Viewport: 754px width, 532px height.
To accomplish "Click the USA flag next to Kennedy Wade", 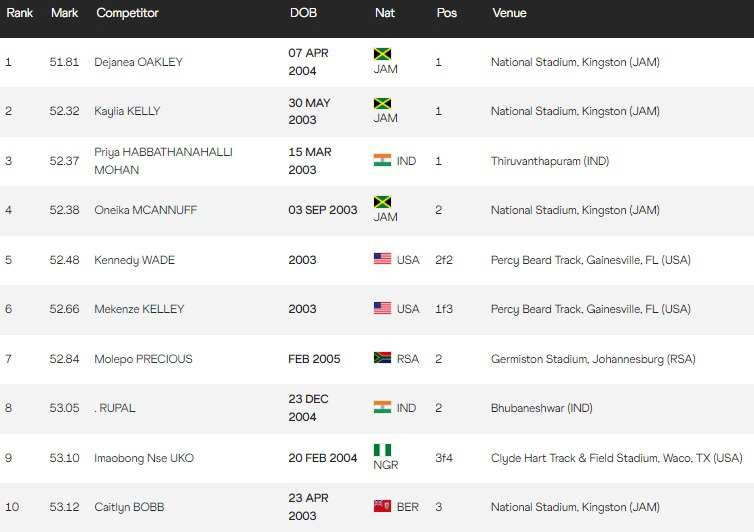I will click(382, 259).
